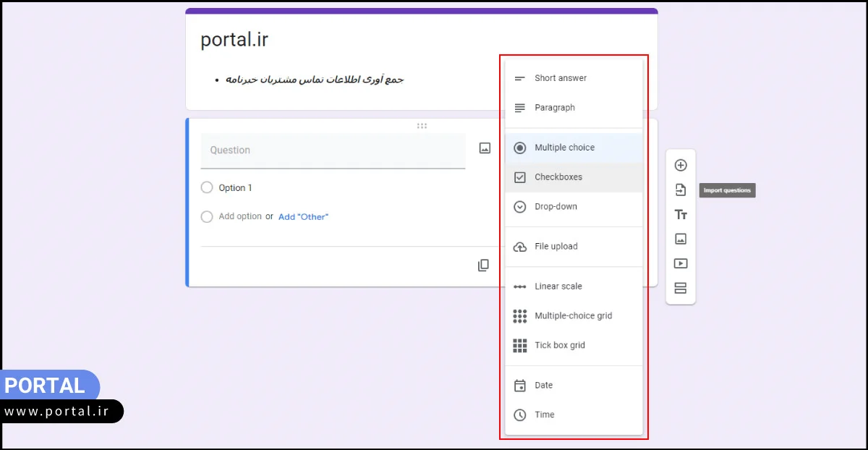
Task: Click the image icon beside the Question field
Action: pyautogui.click(x=485, y=147)
